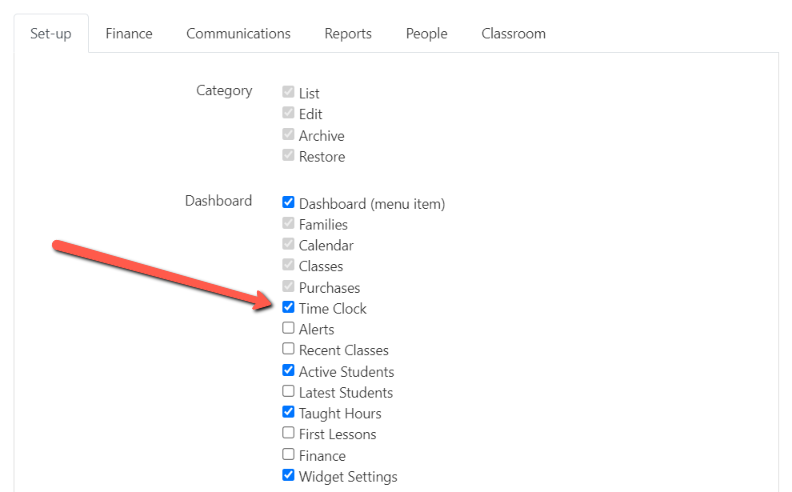This screenshot has height=492, width=792.
Task: Click the greyed-out Purchases checkbox
Action: (x=288, y=286)
